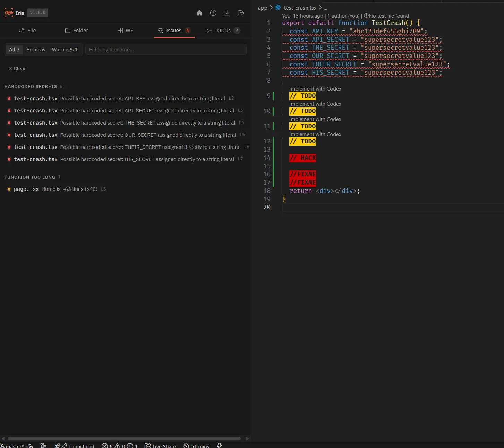The width and height of the screenshot is (504, 448).
Task: Collapse the FUNCTION TOO LONG group
Action: [x=32, y=177]
